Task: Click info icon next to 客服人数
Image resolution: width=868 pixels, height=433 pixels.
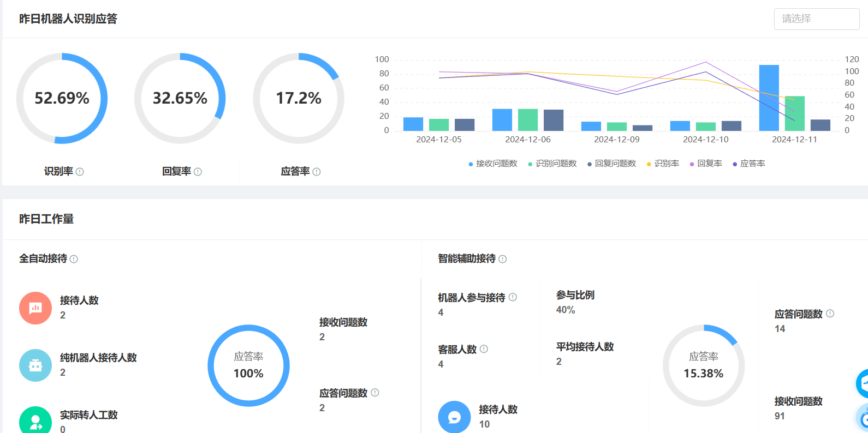Action: point(484,349)
